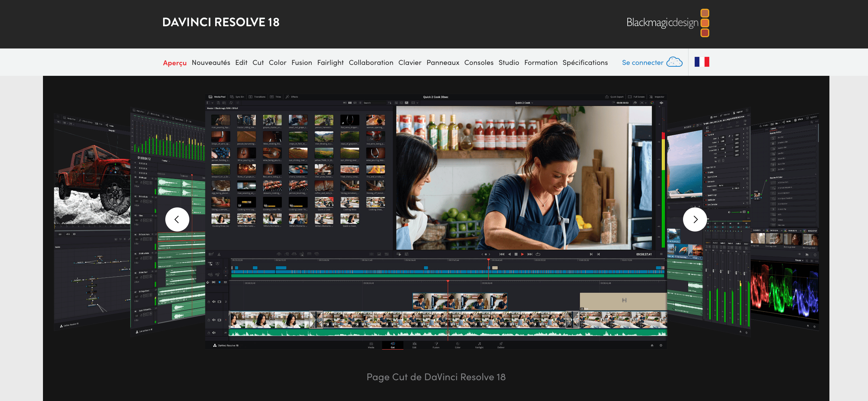
Task: Show next carousel slide with right arrow
Action: (x=695, y=219)
